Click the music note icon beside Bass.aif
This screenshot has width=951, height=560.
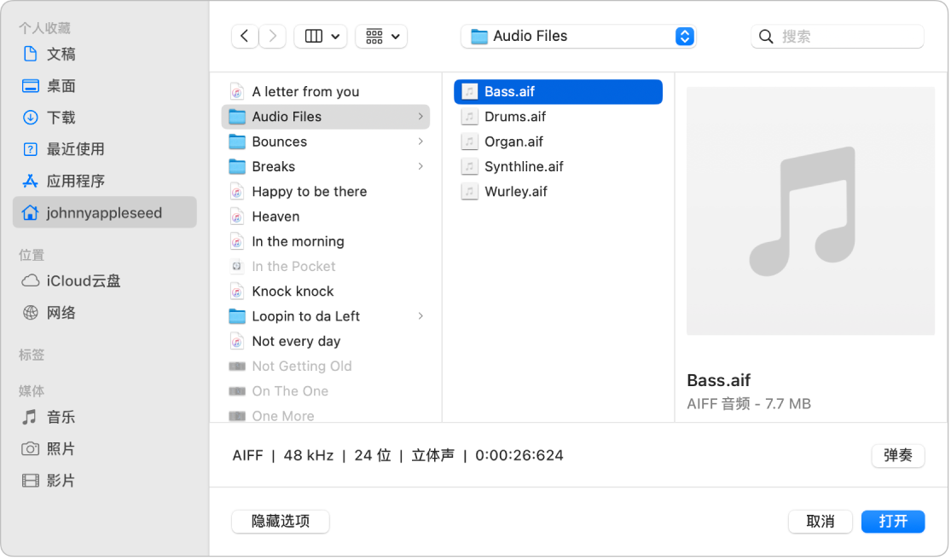[x=470, y=91]
